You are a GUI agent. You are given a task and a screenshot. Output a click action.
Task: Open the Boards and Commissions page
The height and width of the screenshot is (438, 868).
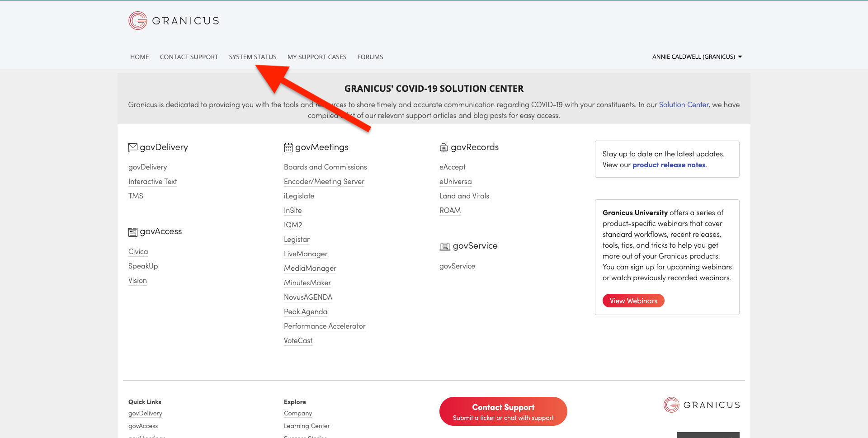click(325, 167)
